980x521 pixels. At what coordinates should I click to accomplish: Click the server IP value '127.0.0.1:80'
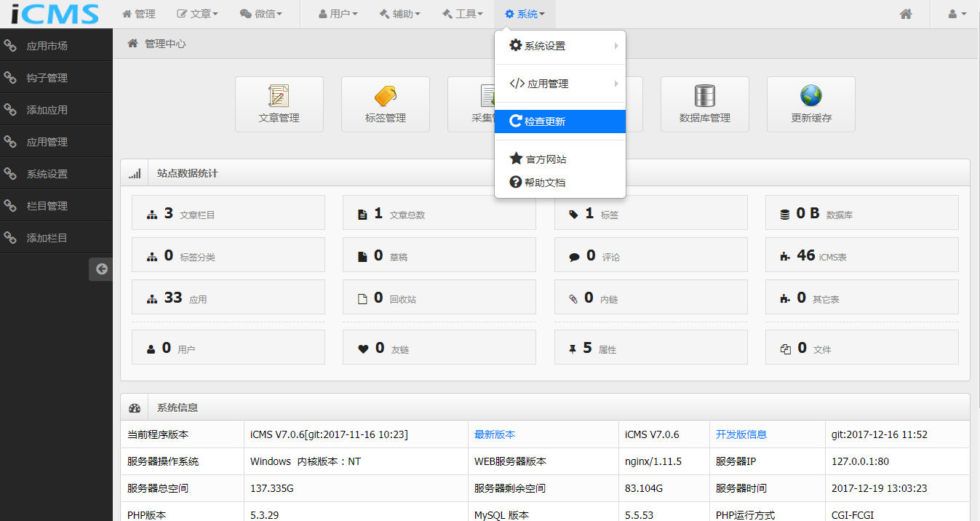[859, 461]
